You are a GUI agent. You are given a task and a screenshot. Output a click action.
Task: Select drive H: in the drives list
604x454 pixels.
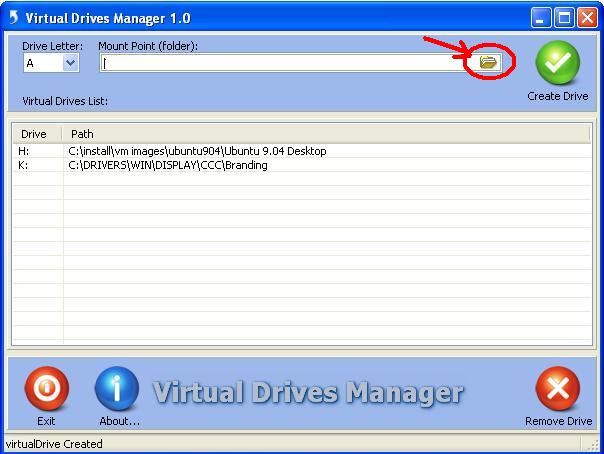click(x=23, y=151)
